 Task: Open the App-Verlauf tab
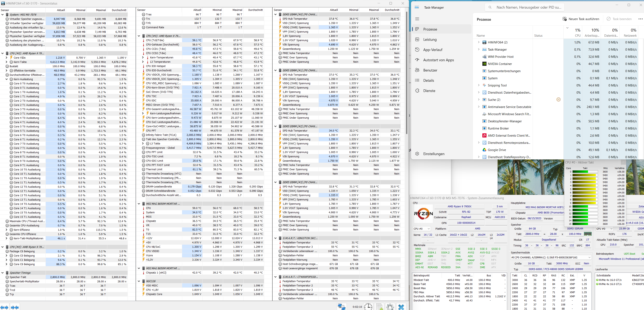coord(442,50)
